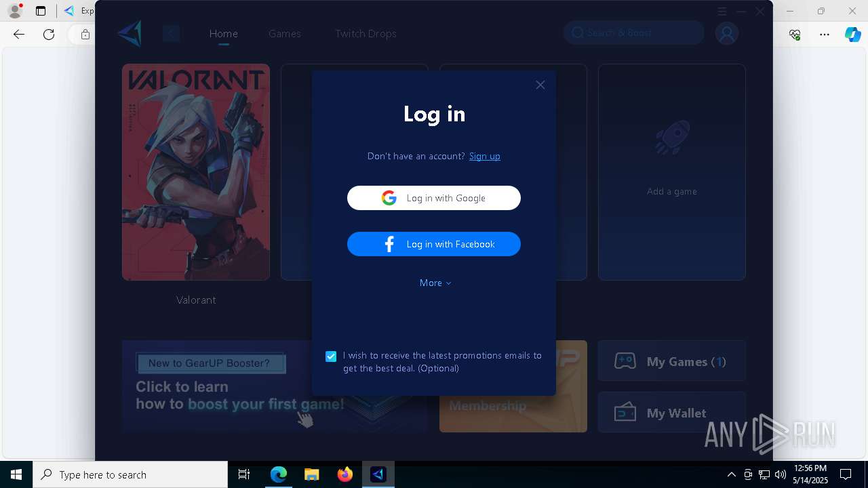The width and height of the screenshot is (868, 488).
Task: Open Task View on the taskbar
Action: 244,474
